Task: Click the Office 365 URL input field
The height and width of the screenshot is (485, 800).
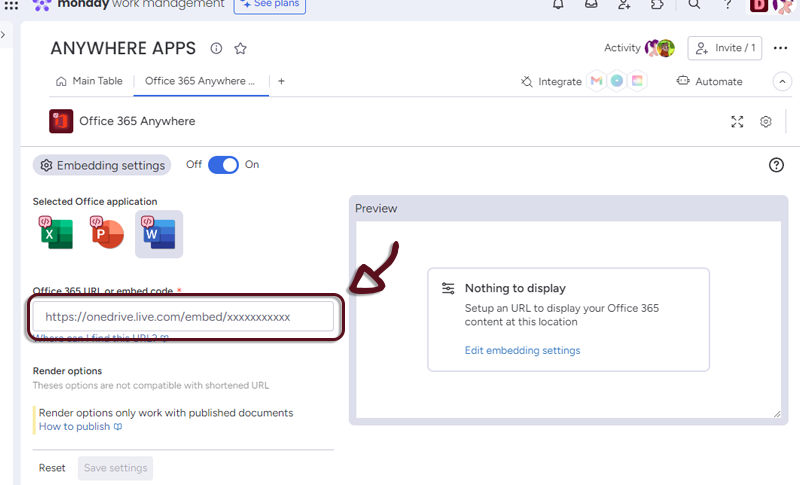Action: point(183,316)
